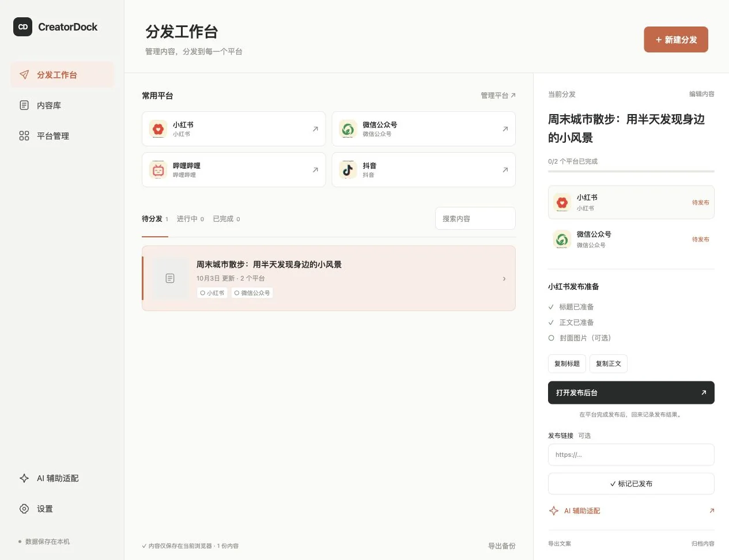Click the 发布链接 https:// input field
729x560 pixels.
point(631,455)
